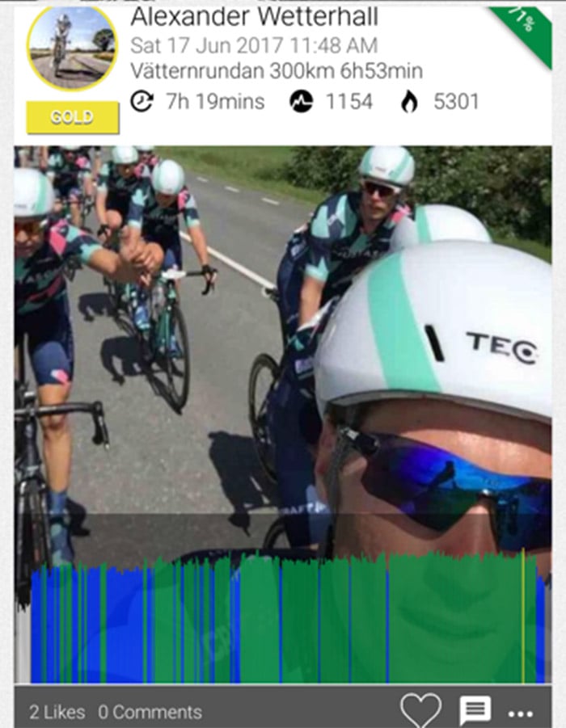Screen dimensions: 566x728
Task: Open the Vätternrundan 300km activity title
Action: pyautogui.click(x=277, y=71)
